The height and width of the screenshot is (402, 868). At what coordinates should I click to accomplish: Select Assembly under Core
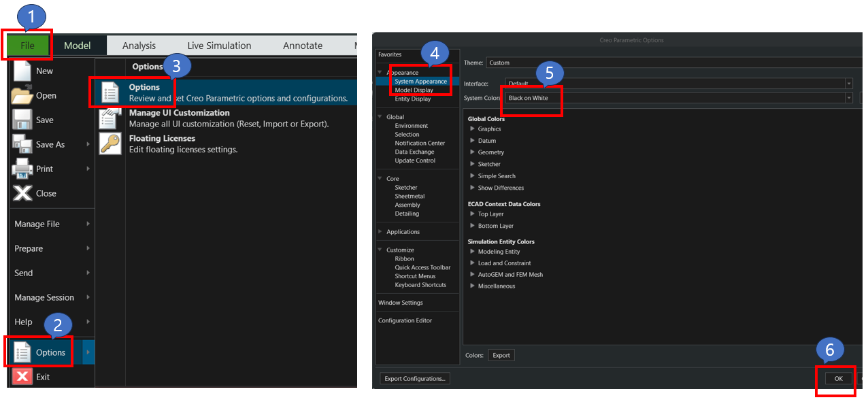pyautogui.click(x=407, y=205)
